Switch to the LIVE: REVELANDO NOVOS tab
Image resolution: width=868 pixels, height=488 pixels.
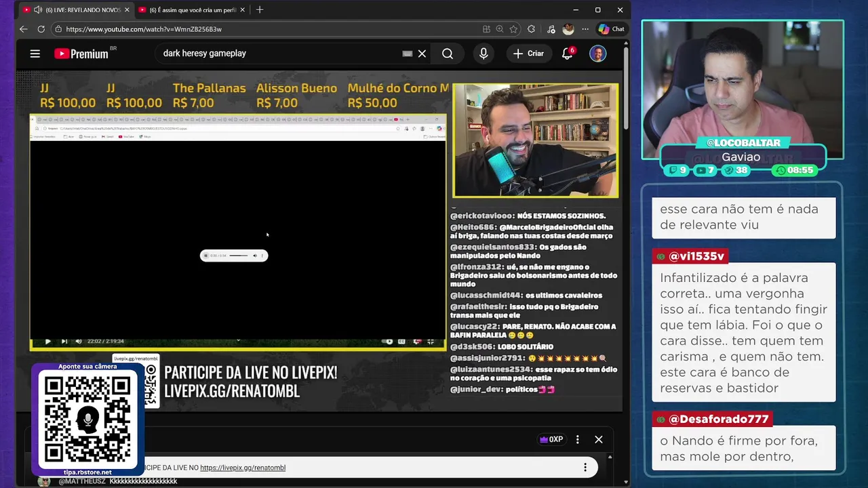click(77, 9)
